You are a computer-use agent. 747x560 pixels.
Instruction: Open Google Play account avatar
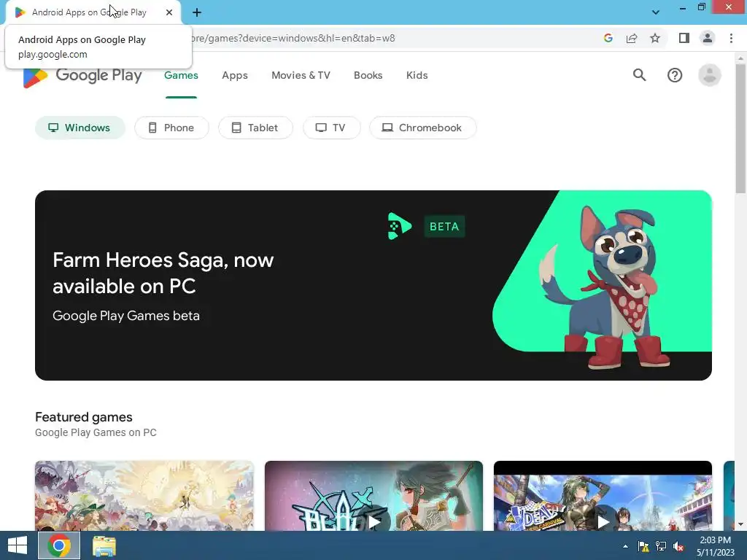coord(709,75)
